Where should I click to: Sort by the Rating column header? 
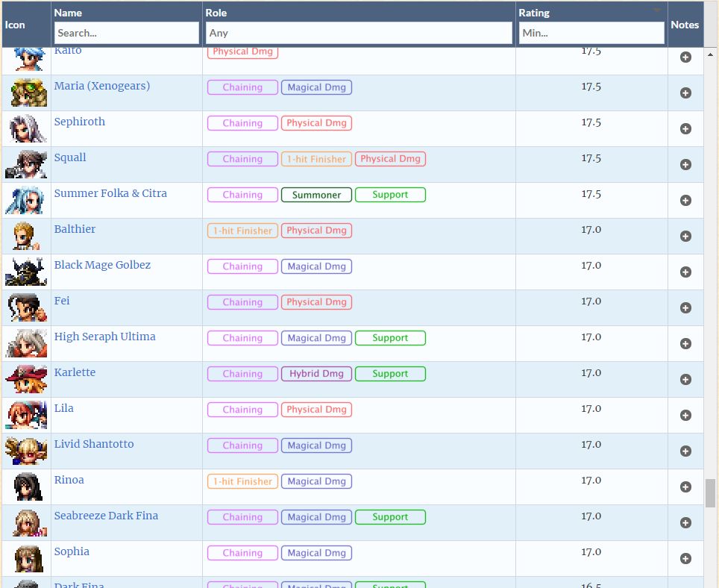pyautogui.click(x=534, y=13)
